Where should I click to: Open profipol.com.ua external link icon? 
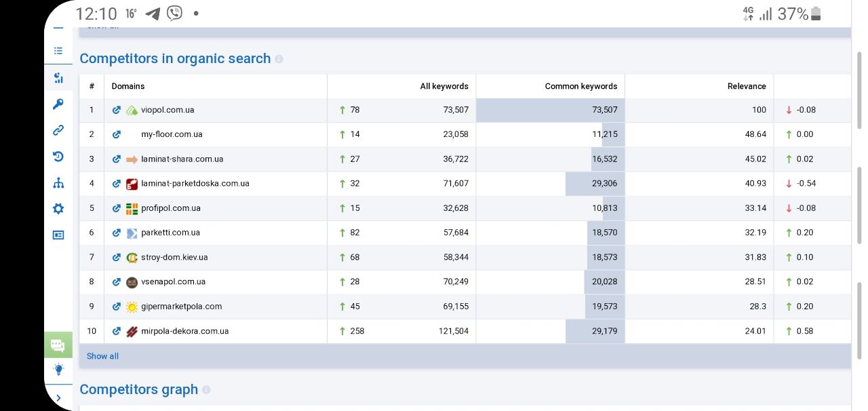click(117, 208)
